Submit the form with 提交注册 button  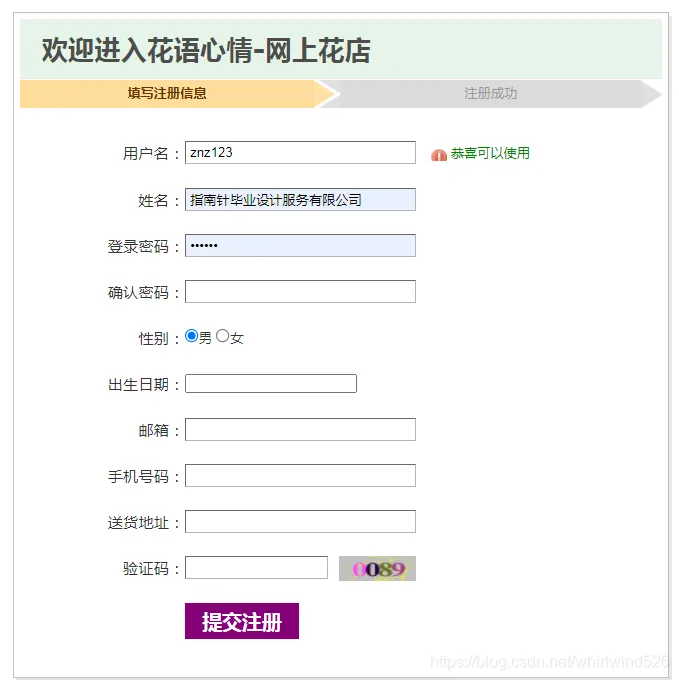click(242, 621)
